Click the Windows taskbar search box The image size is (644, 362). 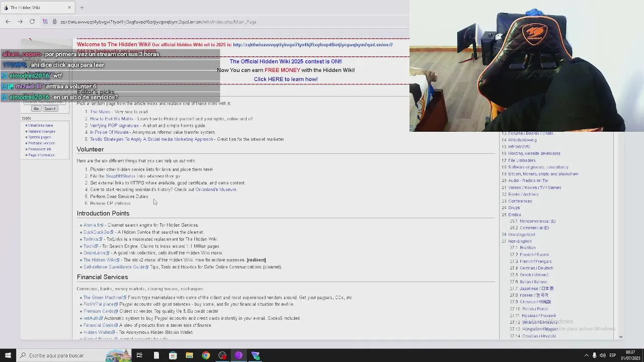(65, 355)
